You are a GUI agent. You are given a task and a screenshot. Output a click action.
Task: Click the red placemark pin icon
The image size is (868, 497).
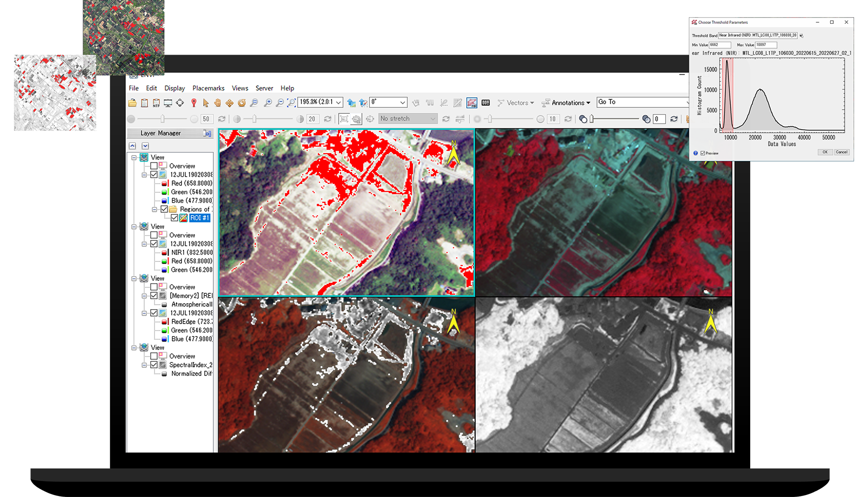[194, 103]
